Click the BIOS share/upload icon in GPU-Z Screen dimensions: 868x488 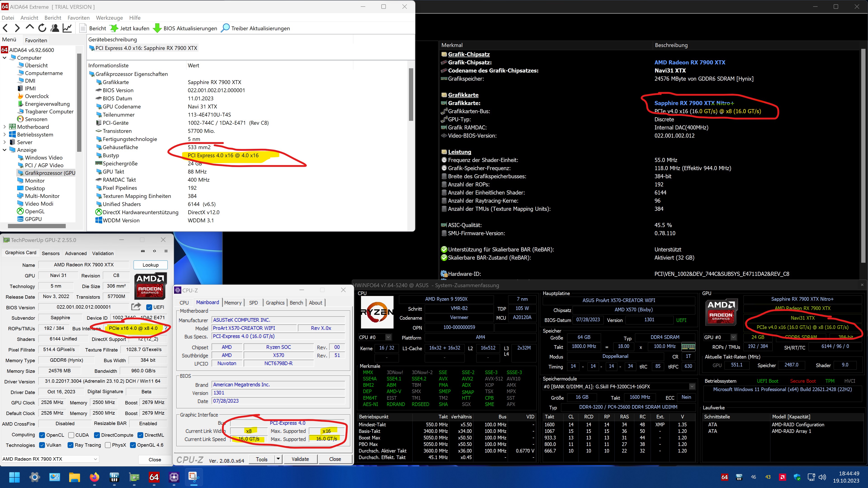pyautogui.click(x=136, y=307)
